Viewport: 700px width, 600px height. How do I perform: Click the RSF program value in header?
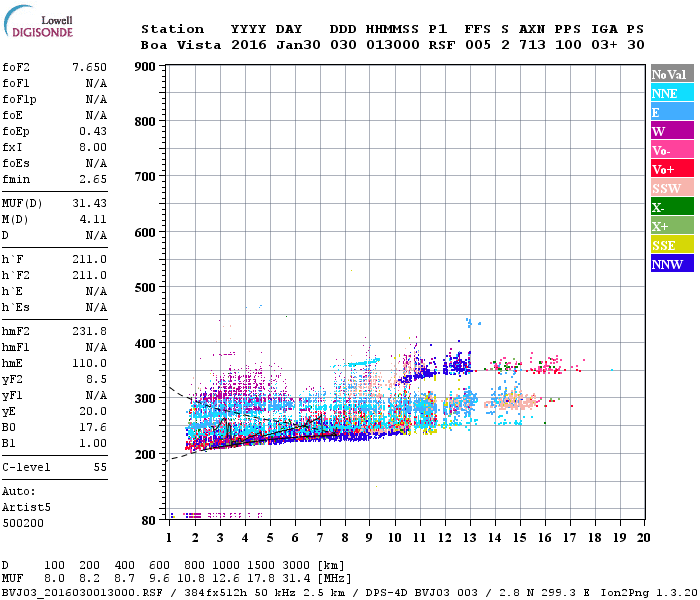(442, 45)
